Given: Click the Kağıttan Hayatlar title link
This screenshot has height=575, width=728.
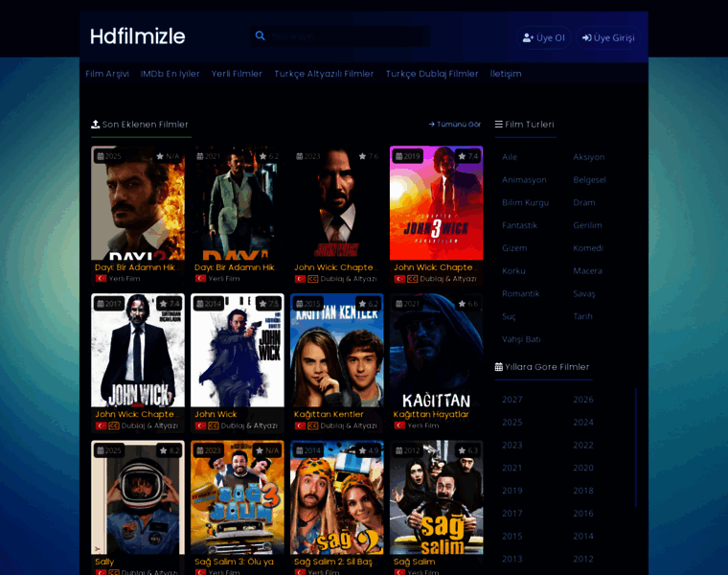Looking at the screenshot, I should (x=431, y=414).
